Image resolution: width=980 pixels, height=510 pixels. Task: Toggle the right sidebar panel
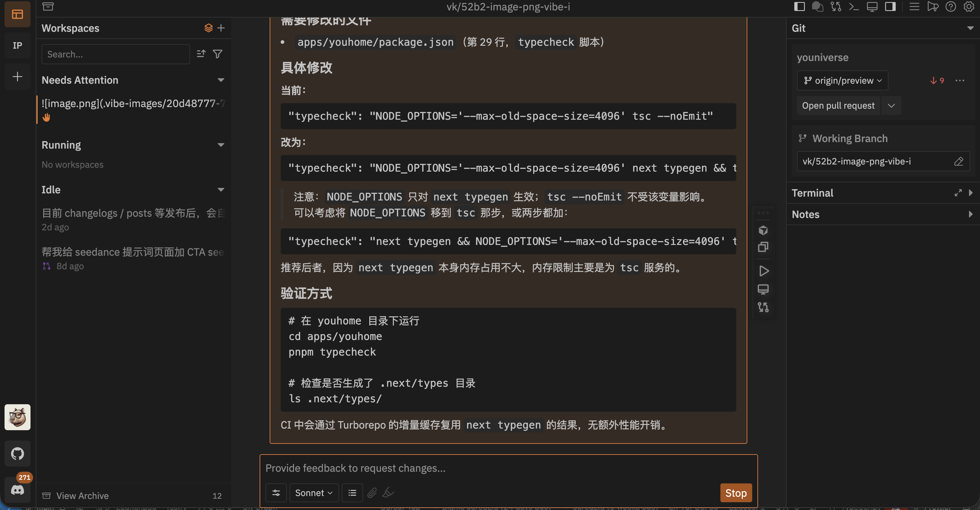point(890,7)
